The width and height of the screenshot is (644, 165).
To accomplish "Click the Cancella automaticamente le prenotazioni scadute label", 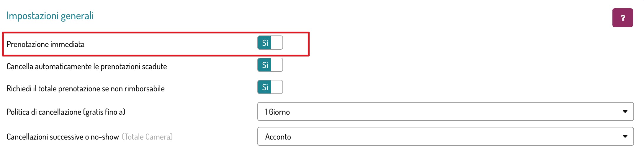I will point(86,67).
